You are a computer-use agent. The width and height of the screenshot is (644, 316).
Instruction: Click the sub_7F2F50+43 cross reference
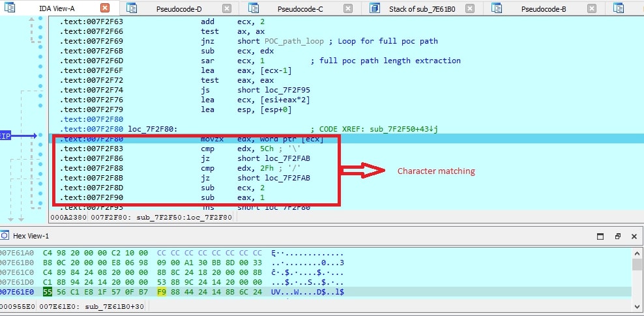[405, 129]
